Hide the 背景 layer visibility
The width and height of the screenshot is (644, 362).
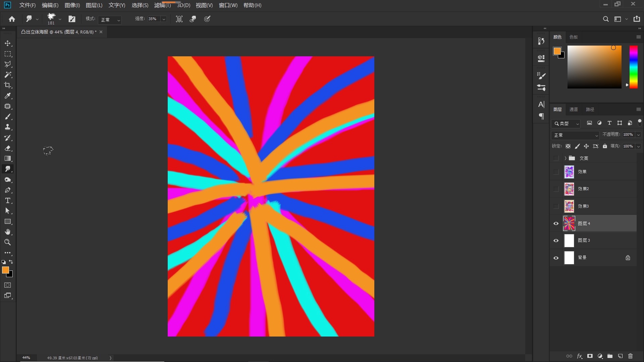coord(556,258)
